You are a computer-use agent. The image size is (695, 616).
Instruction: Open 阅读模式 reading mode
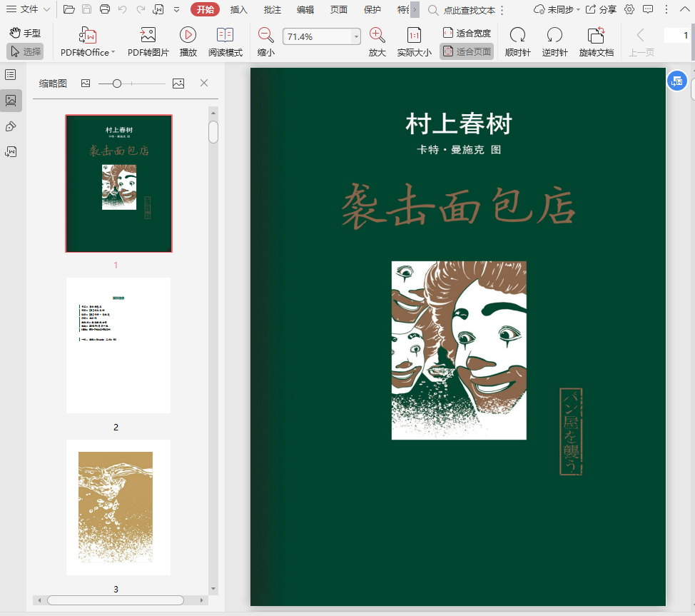point(225,36)
